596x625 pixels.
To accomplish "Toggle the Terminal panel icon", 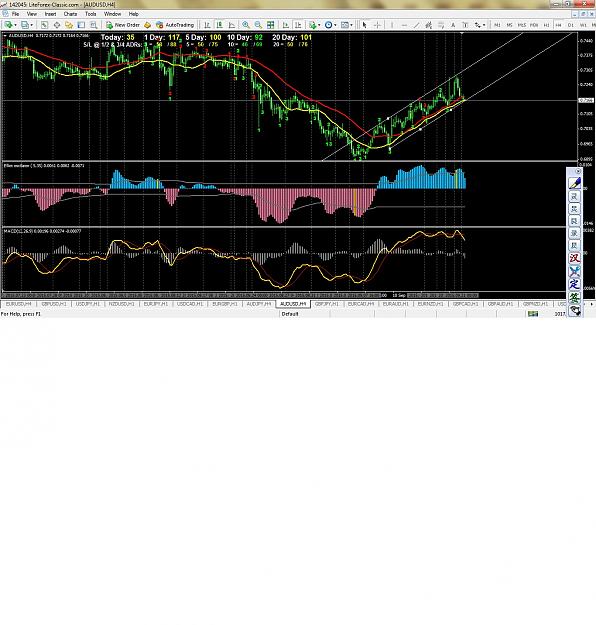I will click(81, 25).
